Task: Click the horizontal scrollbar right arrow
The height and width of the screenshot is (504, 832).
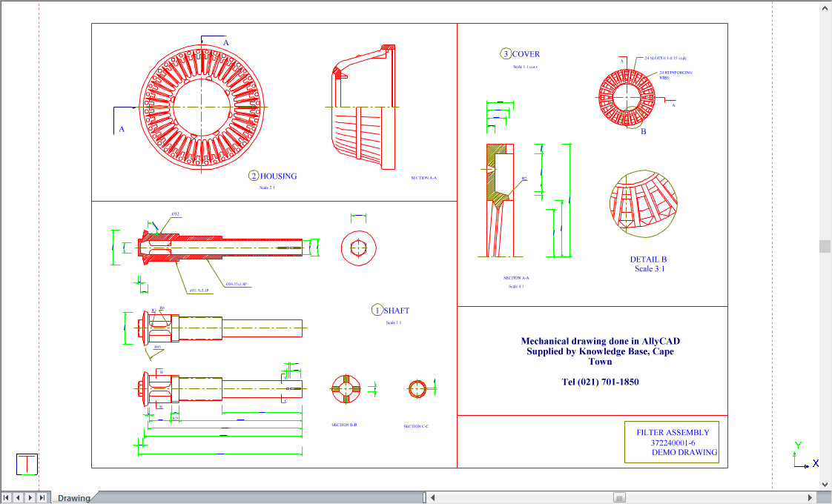Action: click(810, 497)
